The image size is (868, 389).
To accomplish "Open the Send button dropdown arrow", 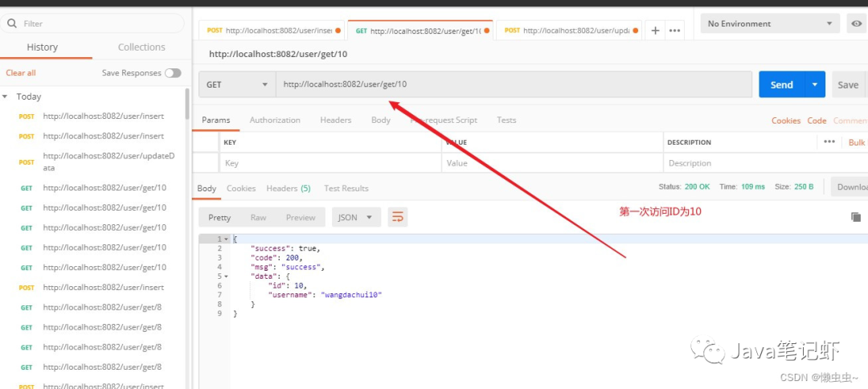I will tap(814, 84).
